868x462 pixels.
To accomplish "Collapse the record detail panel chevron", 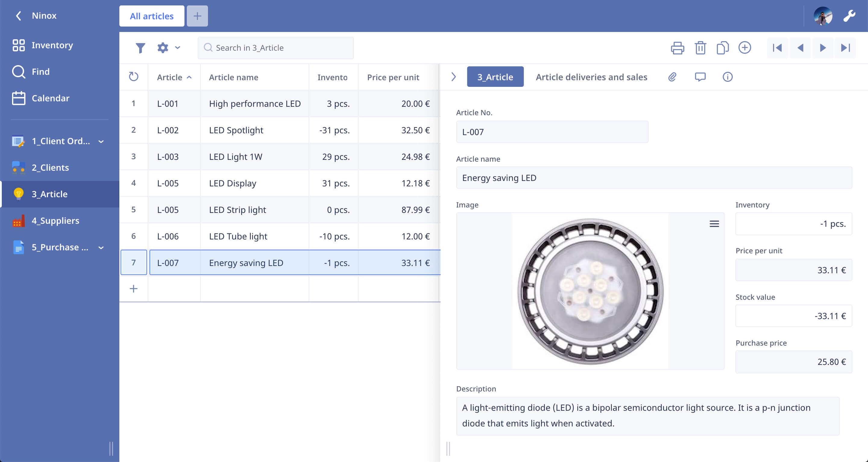I will pos(453,77).
